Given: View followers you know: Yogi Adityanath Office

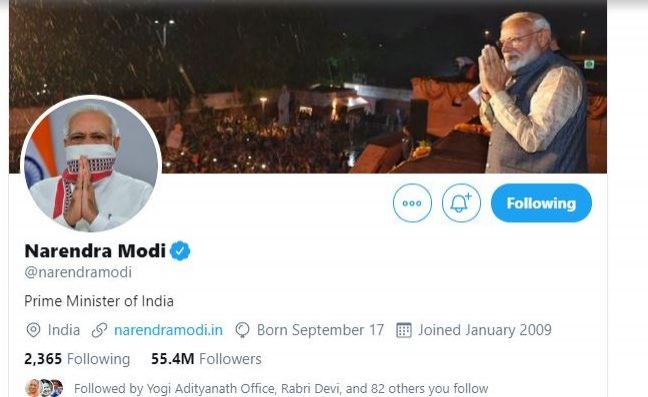Looking at the screenshot, I should (211, 389).
